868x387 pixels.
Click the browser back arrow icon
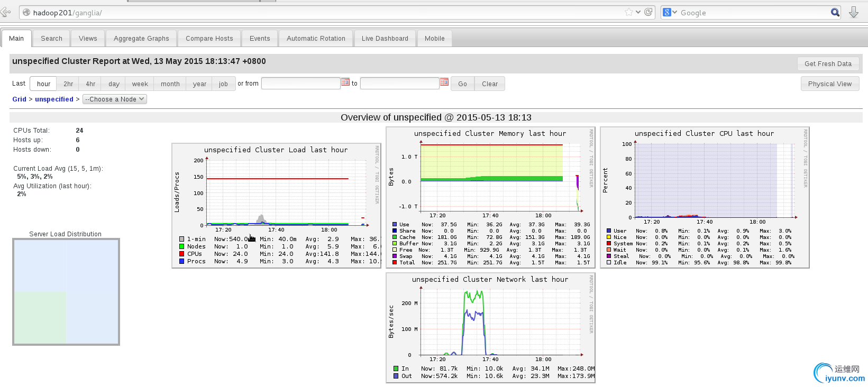[x=6, y=12]
